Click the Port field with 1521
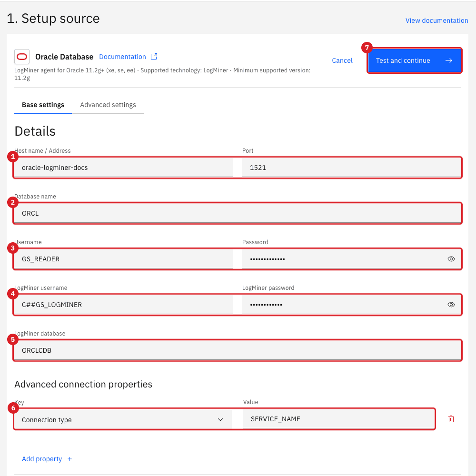This screenshot has height=476, width=476. pos(351,168)
